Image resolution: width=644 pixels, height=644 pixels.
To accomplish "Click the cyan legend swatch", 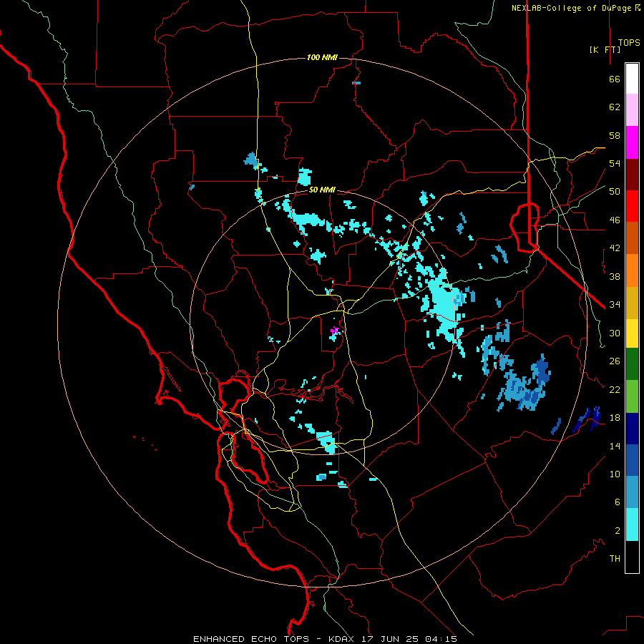I will pos(632,525).
